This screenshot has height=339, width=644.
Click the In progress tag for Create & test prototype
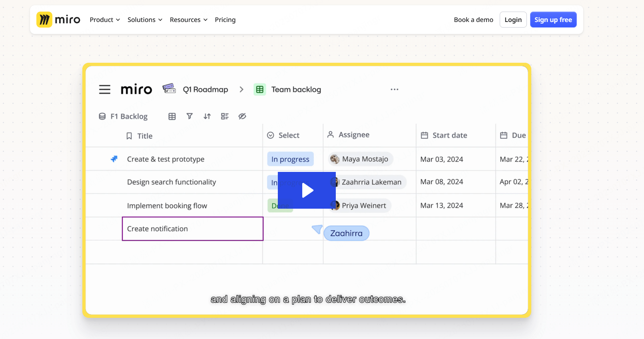pyautogui.click(x=290, y=159)
